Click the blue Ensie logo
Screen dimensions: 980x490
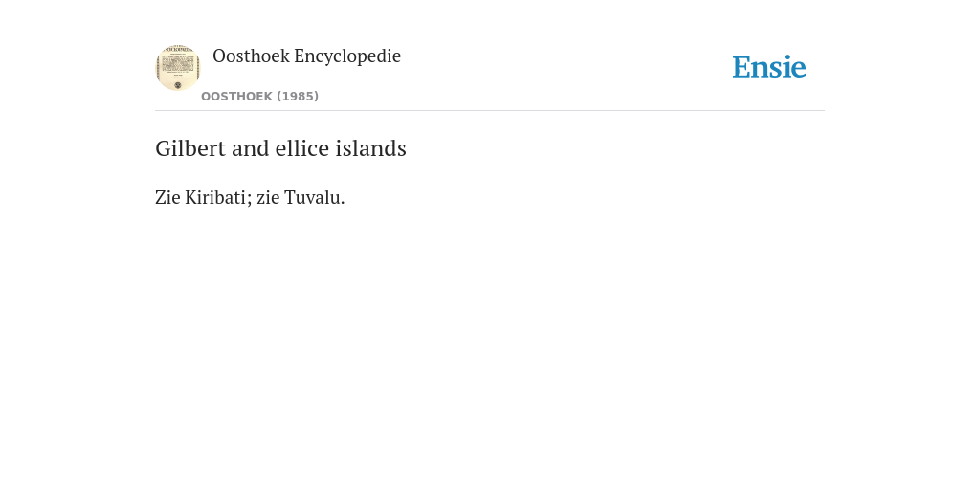coord(769,68)
